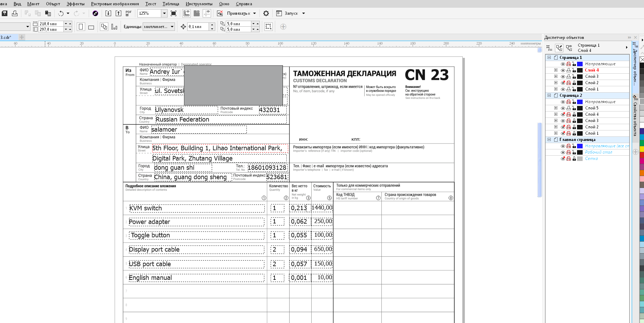Image resolution: width=644 pixels, height=323 pixels.
Task: Click blue color swatch of Страница 1 Направляющие
Action: pos(580,64)
